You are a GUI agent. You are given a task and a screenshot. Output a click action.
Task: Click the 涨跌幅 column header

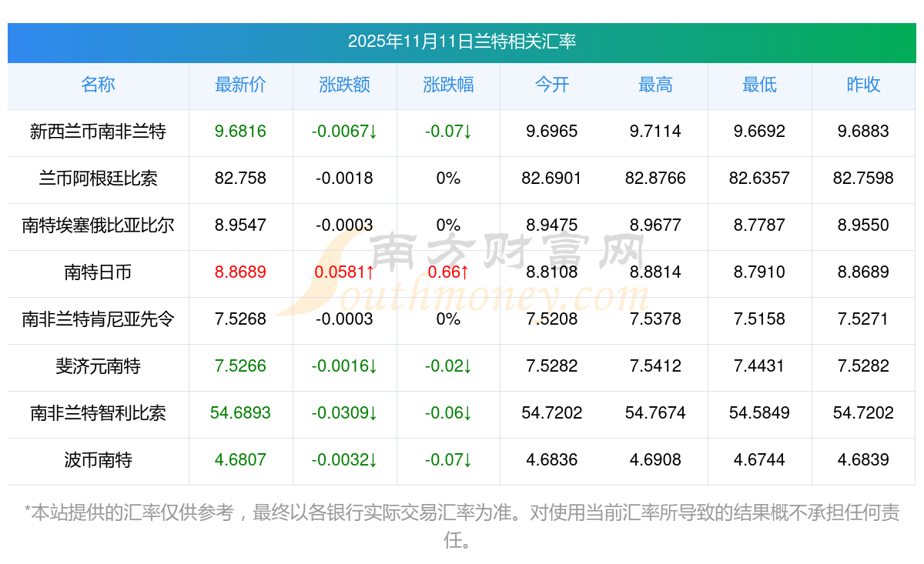(x=448, y=85)
